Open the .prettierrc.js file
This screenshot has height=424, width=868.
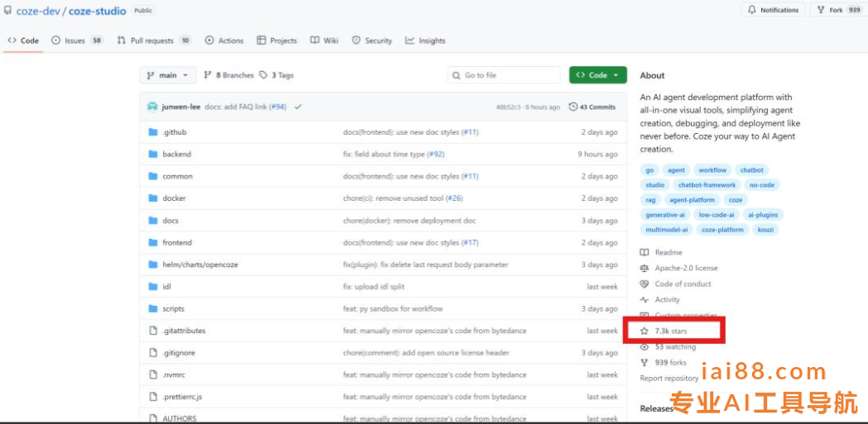coord(182,397)
